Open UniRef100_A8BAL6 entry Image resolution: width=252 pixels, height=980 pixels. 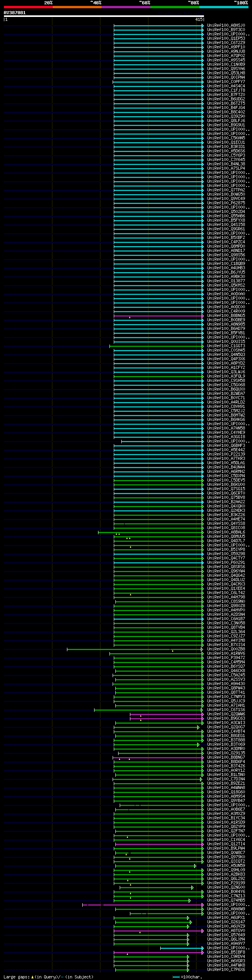(226, 532)
